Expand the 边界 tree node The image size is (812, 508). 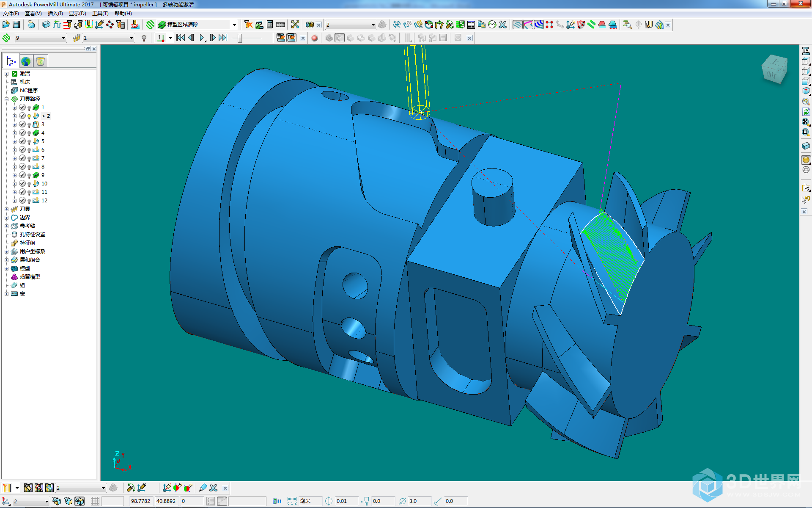coord(6,218)
